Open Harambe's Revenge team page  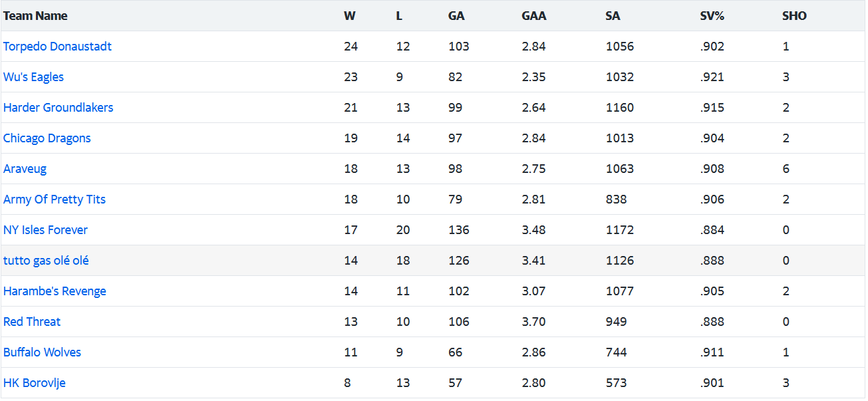(55, 291)
